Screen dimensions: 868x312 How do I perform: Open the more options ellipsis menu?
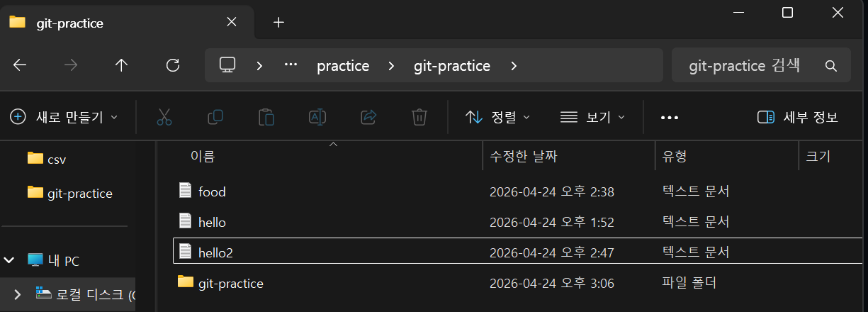(x=670, y=117)
